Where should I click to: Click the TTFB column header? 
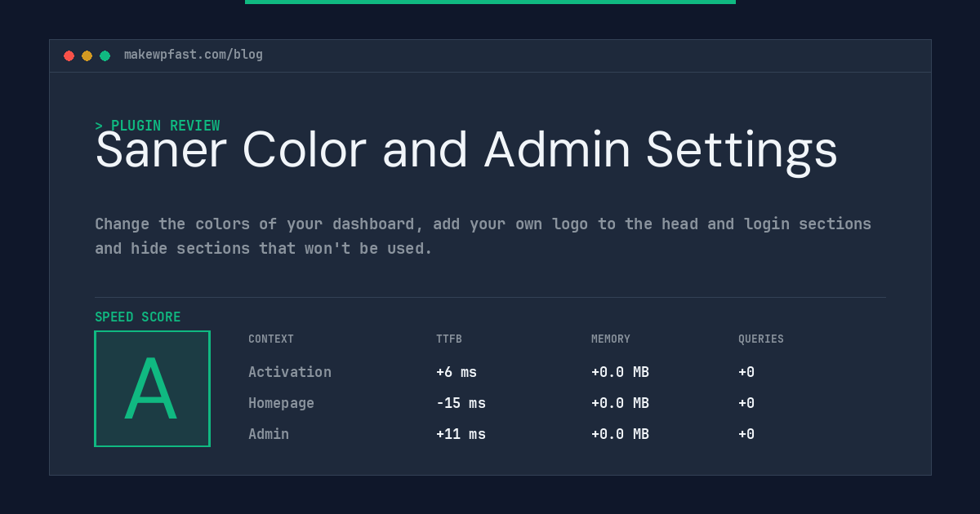449,339
